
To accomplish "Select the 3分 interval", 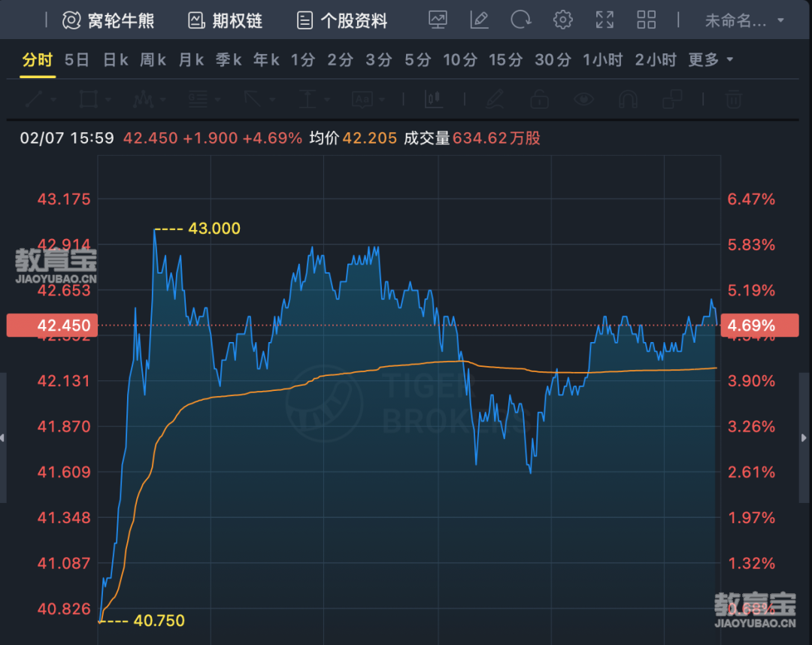I will point(378,60).
